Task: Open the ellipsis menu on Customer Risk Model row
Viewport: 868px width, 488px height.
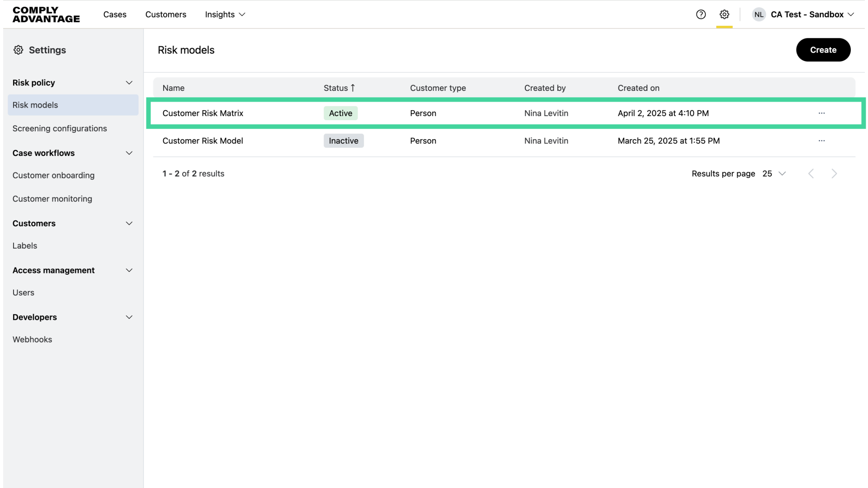Action: (821, 141)
